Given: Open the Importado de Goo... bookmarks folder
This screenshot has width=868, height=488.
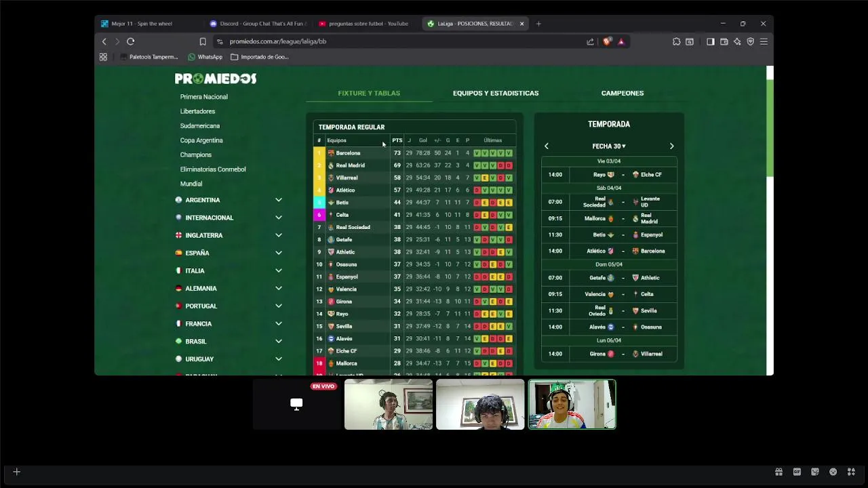Looking at the screenshot, I should pos(260,57).
